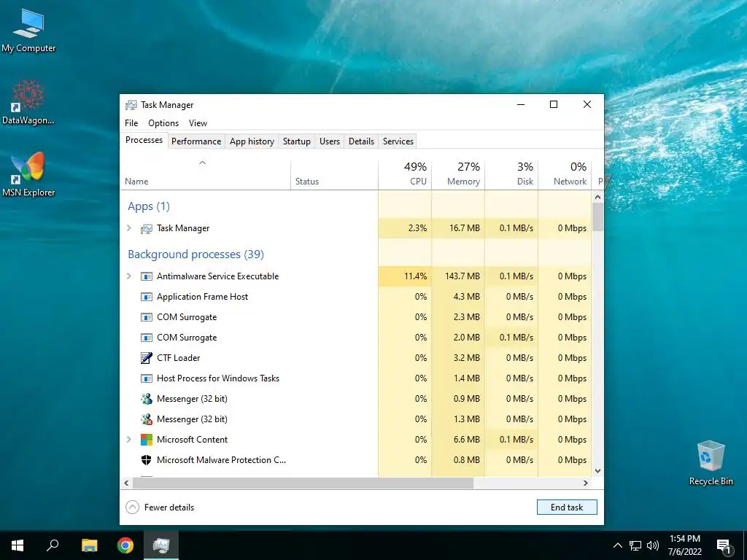Click the horizontal scrollbar right arrow
Viewport: 747px width, 560px height.
click(586, 483)
